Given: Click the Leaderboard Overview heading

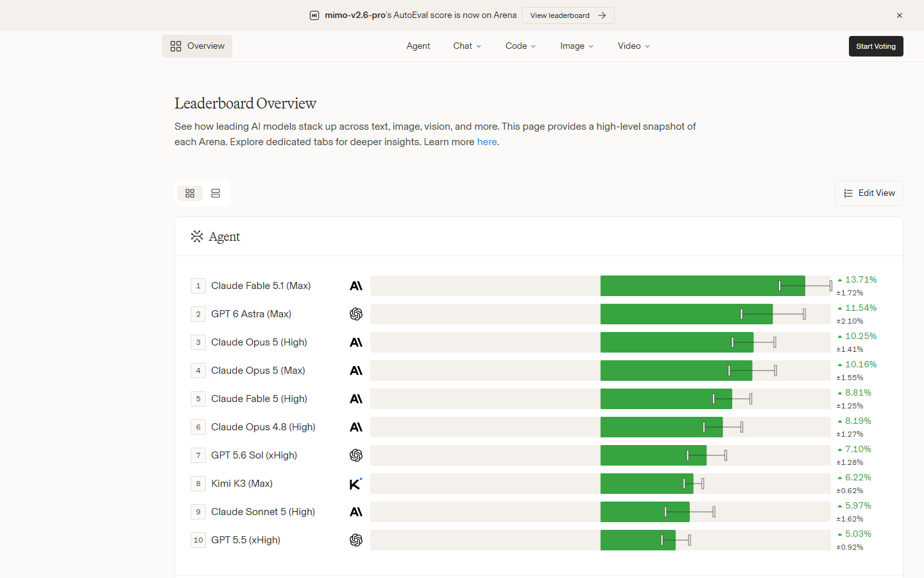Looking at the screenshot, I should [x=246, y=103].
